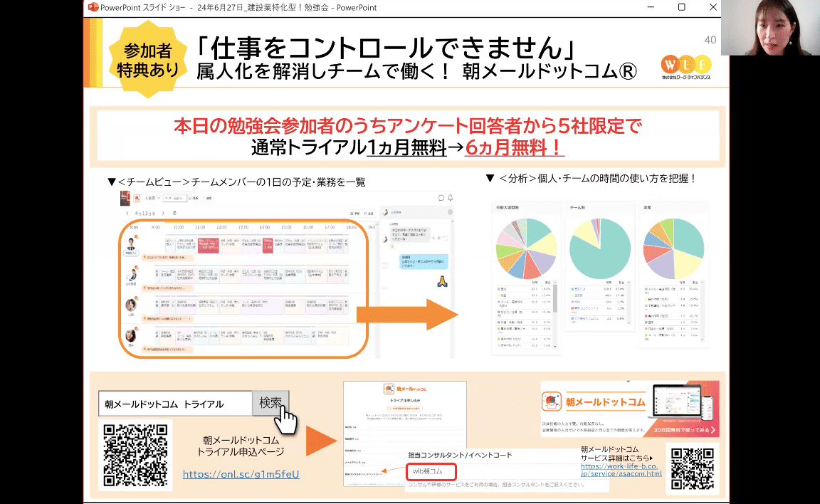The width and height of the screenshot is (820, 504).
Task: Open the 人事部 department dropdown
Action: point(152,198)
